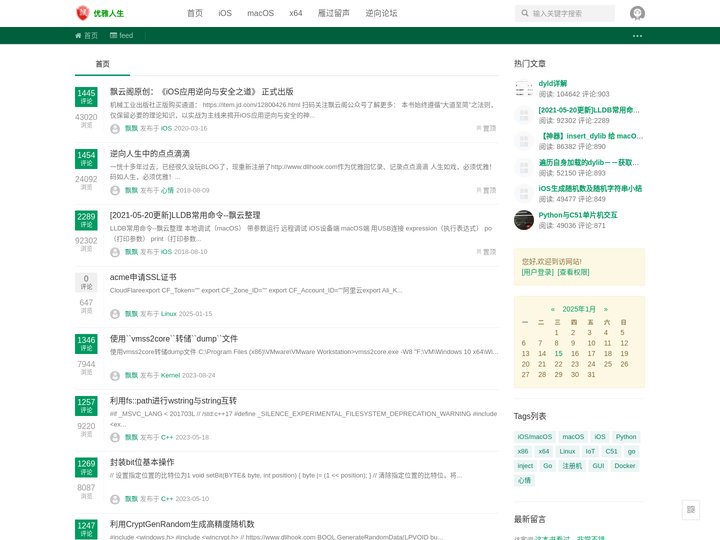Click the x86 tag
The height and width of the screenshot is (540, 720).
[523, 452]
